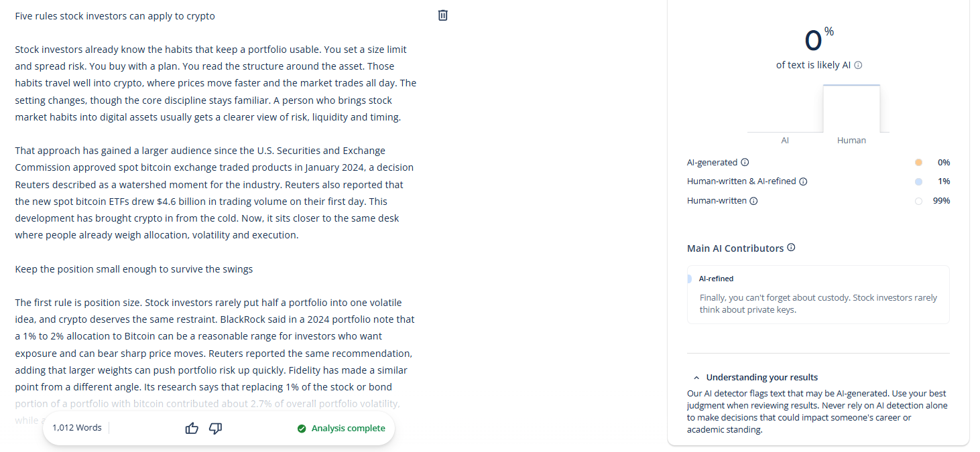
Task: Click the Understanding your results heading
Action: pyautogui.click(x=761, y=378)
